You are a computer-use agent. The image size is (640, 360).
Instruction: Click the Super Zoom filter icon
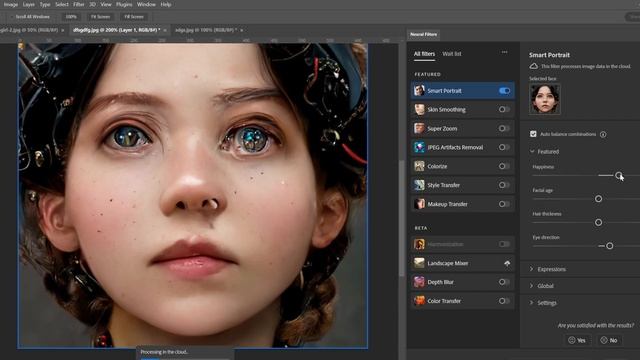(419, 128)
